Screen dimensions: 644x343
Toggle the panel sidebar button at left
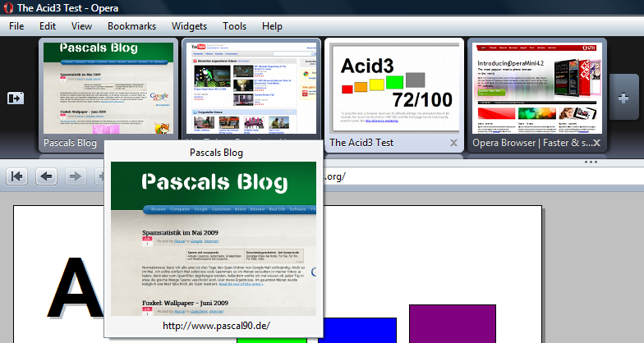pos(16,98)
